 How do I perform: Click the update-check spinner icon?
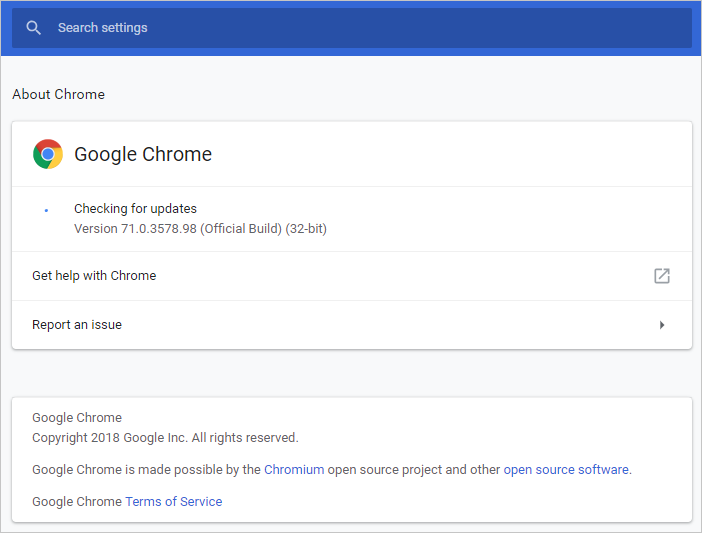pyautogui.click(x=46, y=210)
